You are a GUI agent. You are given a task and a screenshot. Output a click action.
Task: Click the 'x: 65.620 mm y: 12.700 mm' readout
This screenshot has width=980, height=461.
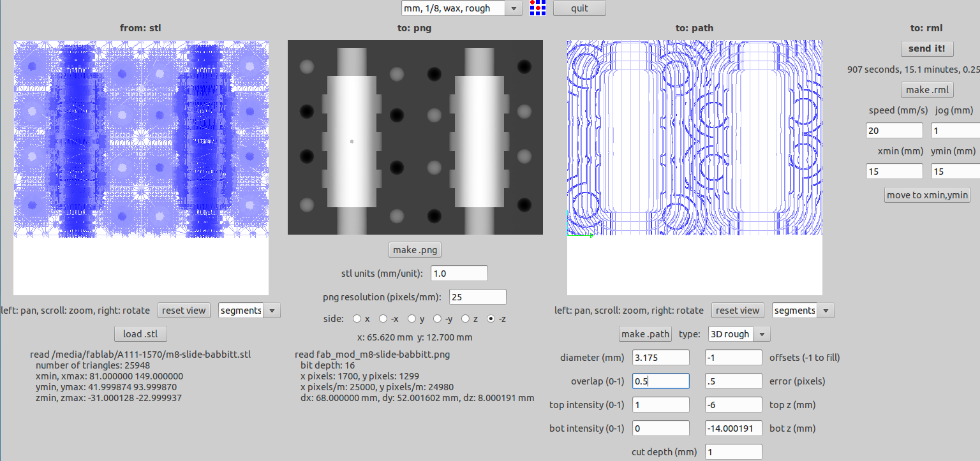[415, 337]
